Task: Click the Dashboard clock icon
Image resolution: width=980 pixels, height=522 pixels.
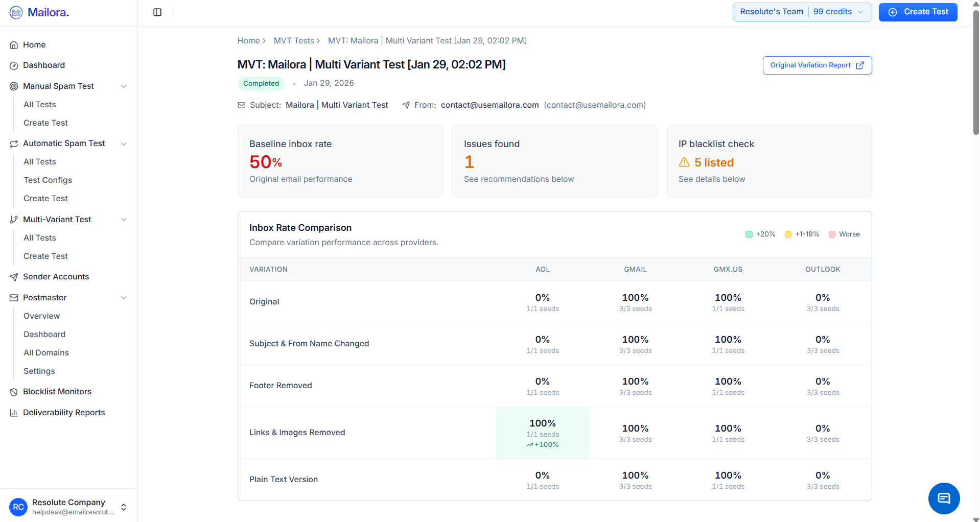Action: coord(14,65)
